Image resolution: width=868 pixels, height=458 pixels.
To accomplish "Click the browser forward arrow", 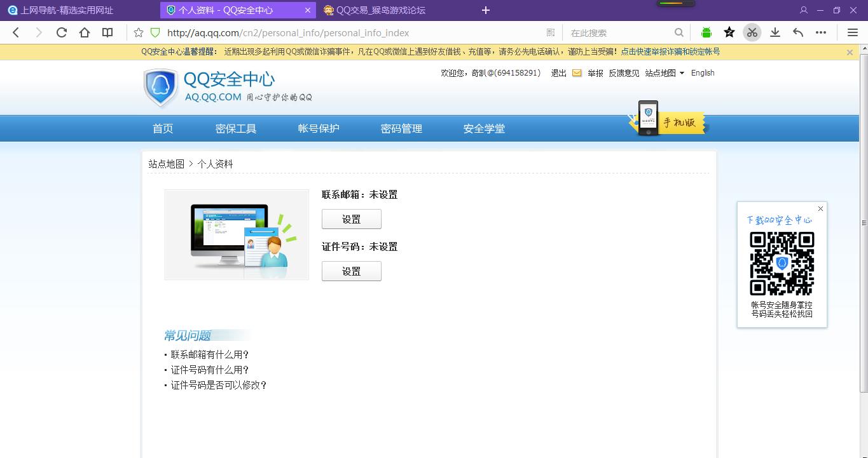I will click(x=39, y=32).
